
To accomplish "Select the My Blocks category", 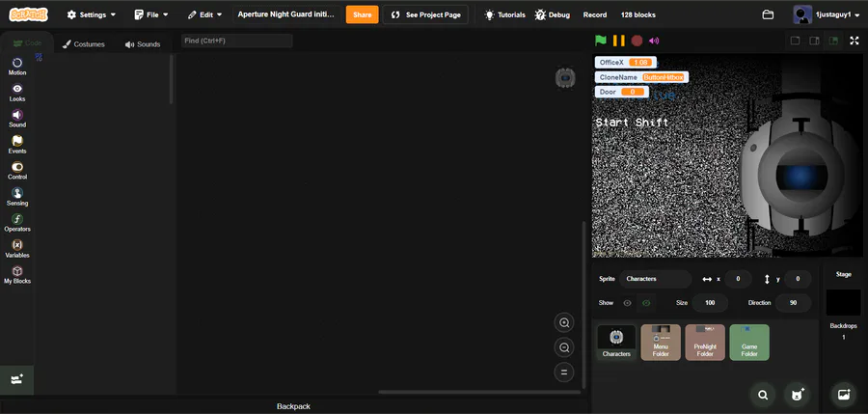I will coord(17,275).
